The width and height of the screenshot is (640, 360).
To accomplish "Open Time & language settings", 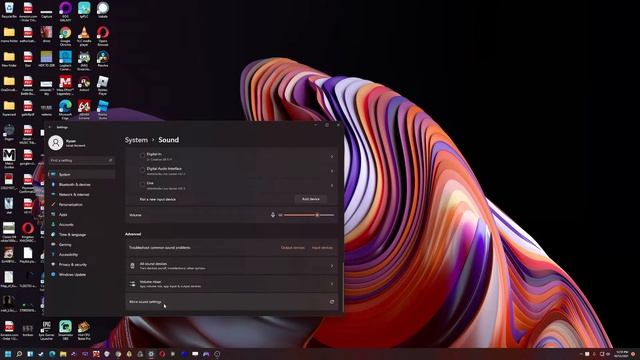I will (82, 235).
